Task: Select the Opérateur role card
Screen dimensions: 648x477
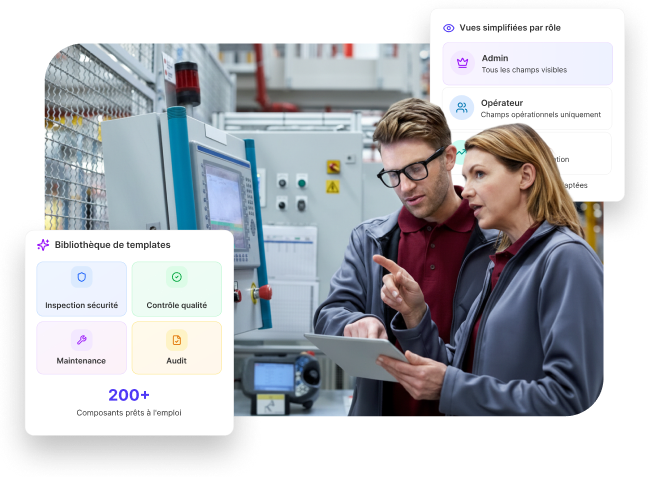Action: pos(527,108)
